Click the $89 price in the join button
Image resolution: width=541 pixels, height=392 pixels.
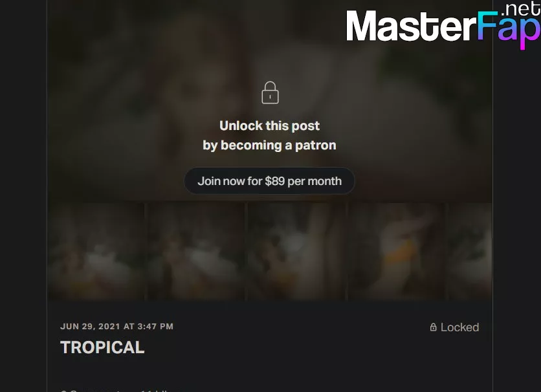[275, 181]
